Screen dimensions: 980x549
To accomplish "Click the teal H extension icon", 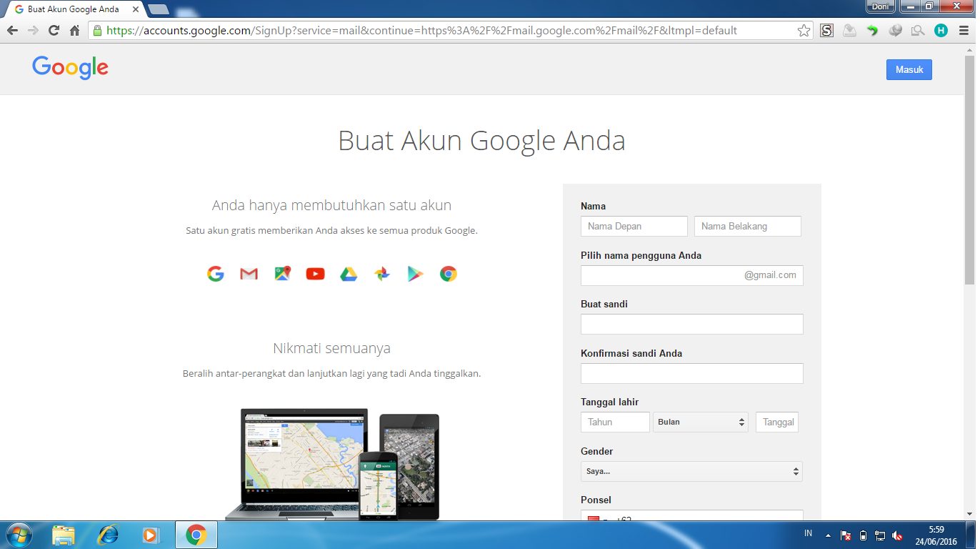I will 941,31.
